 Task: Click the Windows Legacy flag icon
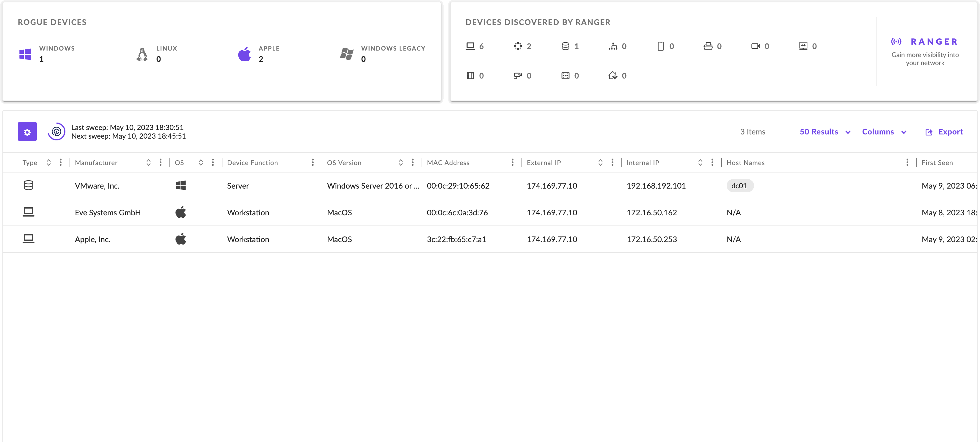tap(347, 54)
